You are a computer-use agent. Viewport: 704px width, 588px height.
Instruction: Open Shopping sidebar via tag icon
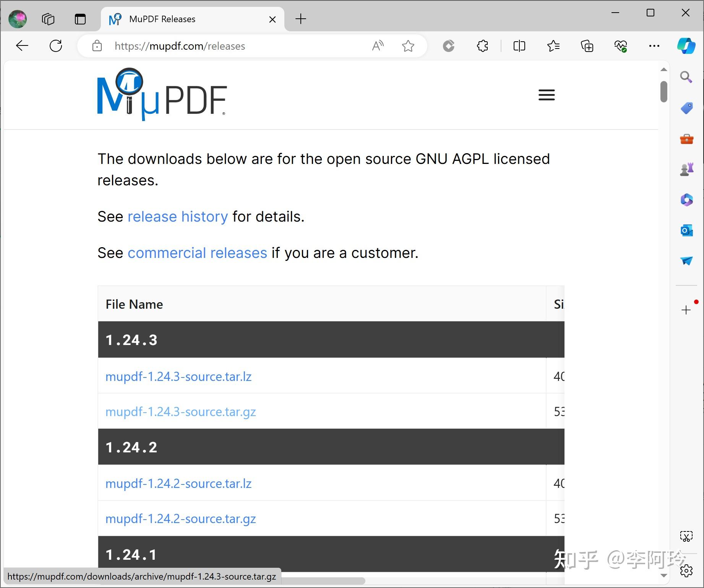click(686, 108)
